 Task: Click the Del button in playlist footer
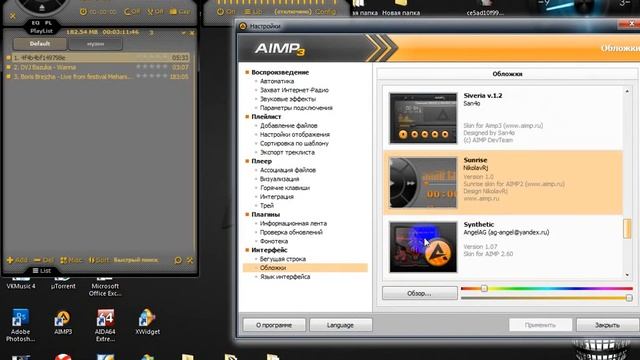pyautogui.click(x=43, y=260)
